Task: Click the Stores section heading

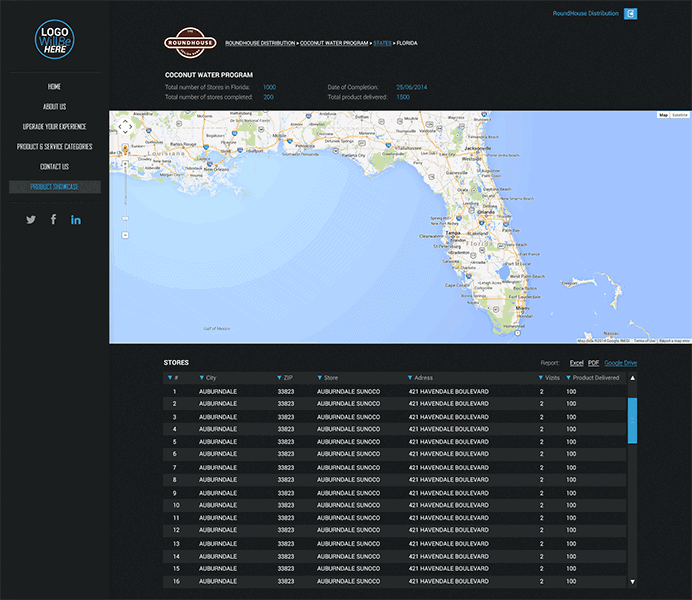Action: point(176,363)
